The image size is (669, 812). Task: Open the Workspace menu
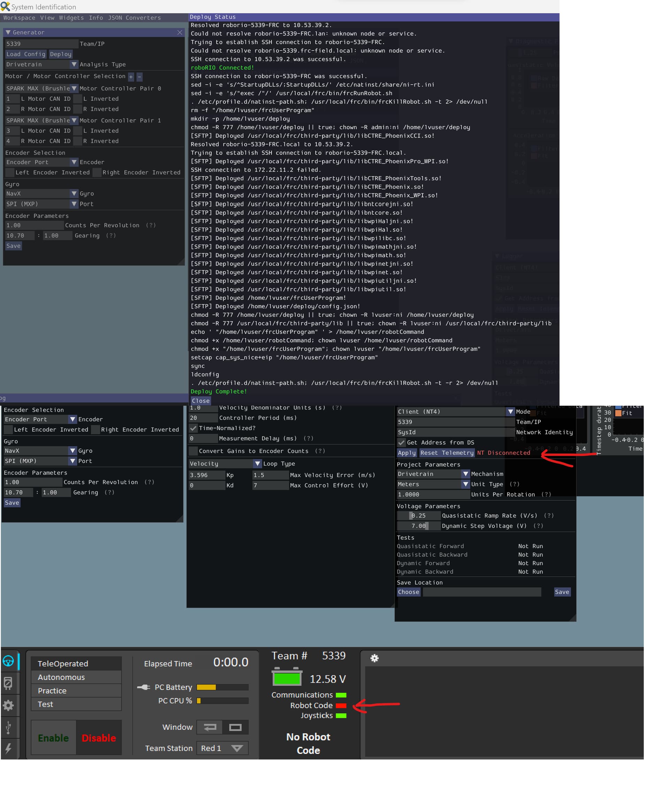pos(19,18)
